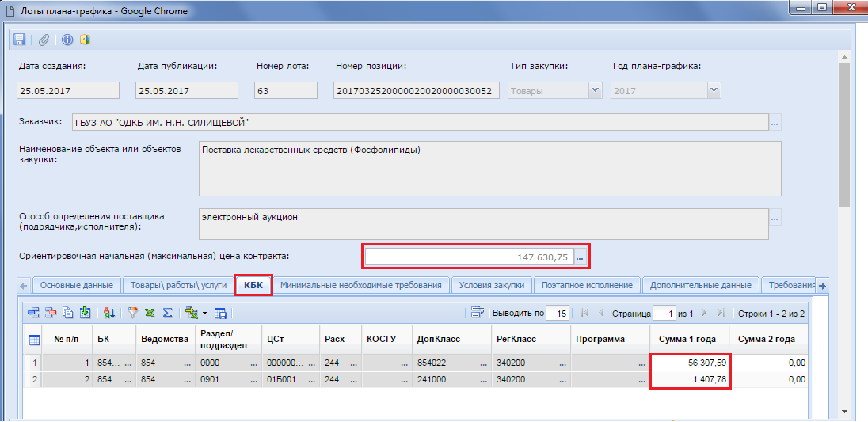Viewport: 868px width, 422px height.
Task: Click the Sigma summation icon
Action: pos(167,313)
